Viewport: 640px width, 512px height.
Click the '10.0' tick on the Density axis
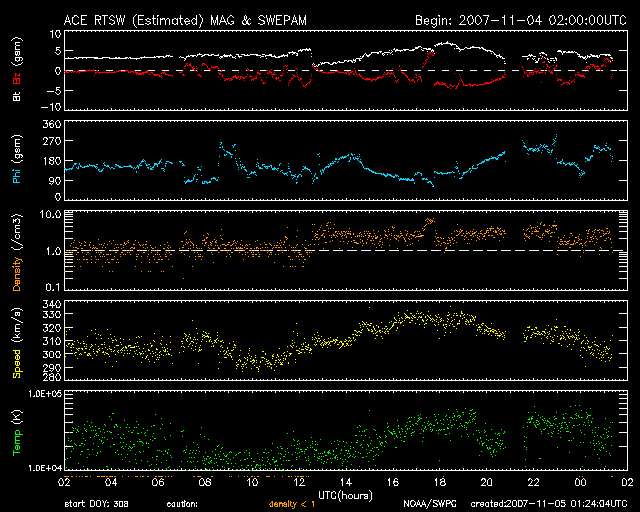pos(50,214)
